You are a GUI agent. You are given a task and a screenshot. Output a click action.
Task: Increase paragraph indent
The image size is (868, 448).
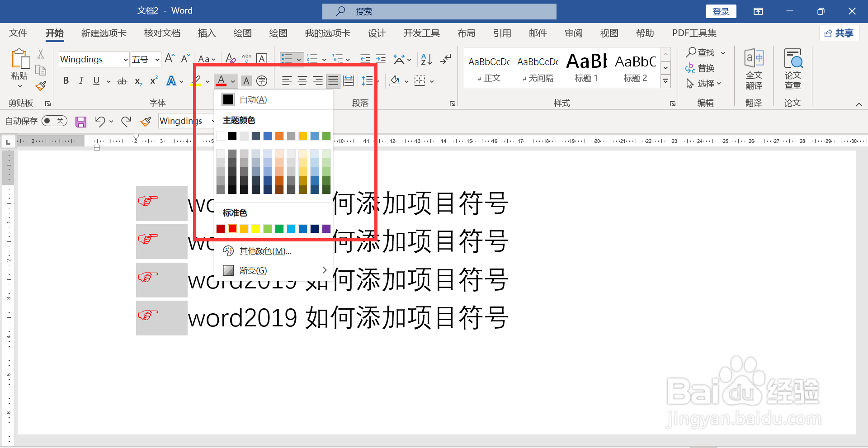pyautogui.click(x=381, y=59)
